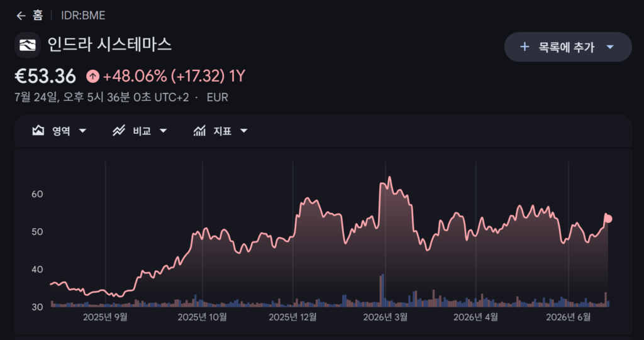Select the 2026년 4월 axis label
Viewport: 644px width, 340px height.
[x=475, y=317]
